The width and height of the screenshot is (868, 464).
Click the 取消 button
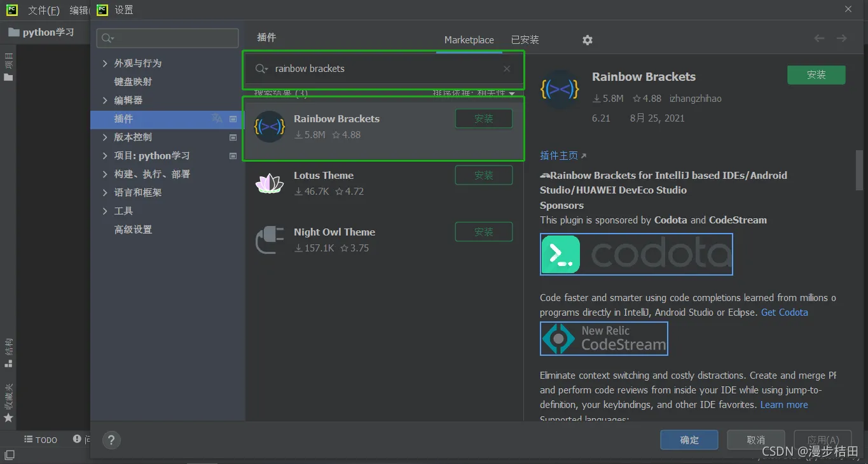coord(756,440)
